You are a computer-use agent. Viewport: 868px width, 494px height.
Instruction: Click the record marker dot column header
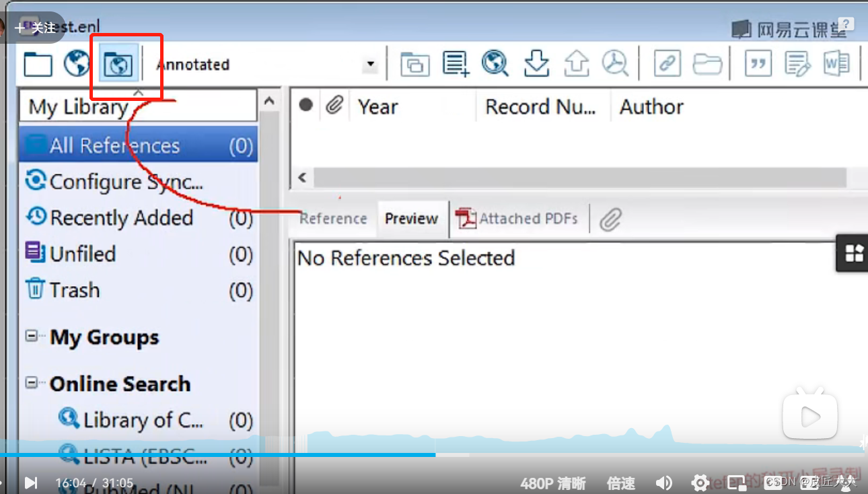[306, 105]
